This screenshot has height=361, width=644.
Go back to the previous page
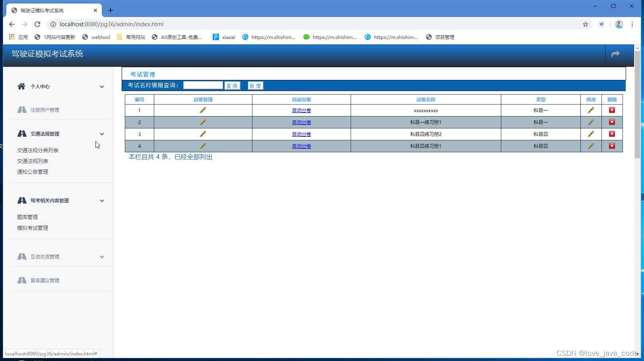click(x=12, y=24)
